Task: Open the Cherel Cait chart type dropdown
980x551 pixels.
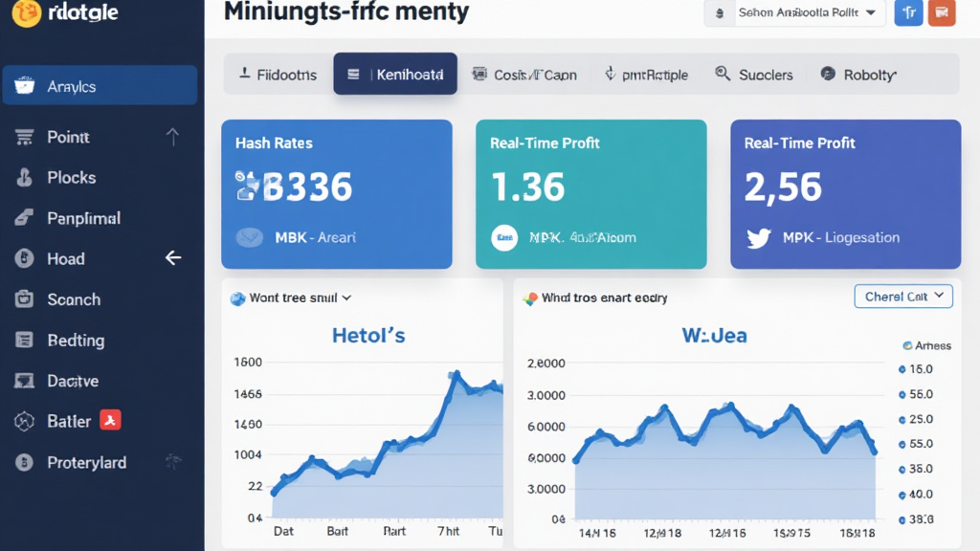Action: (902, 296)
